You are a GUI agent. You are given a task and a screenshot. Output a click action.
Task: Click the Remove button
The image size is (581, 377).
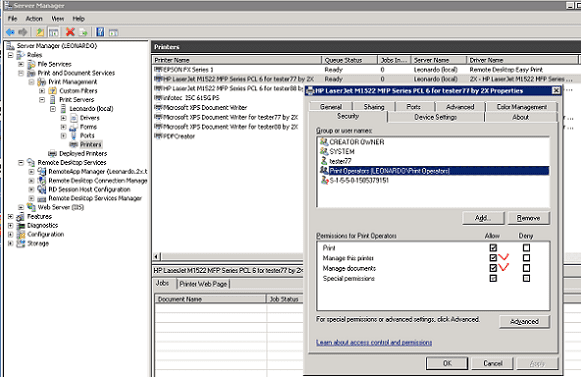[528, 218]
